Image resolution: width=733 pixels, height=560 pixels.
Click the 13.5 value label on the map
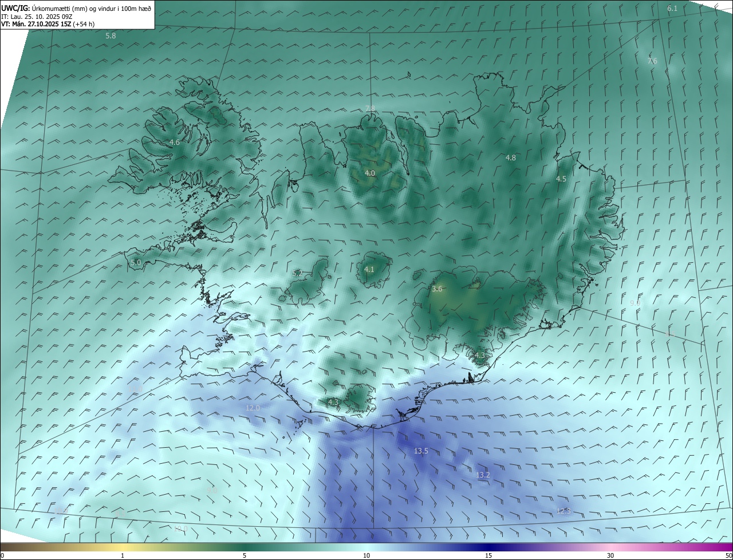point(421,451)
